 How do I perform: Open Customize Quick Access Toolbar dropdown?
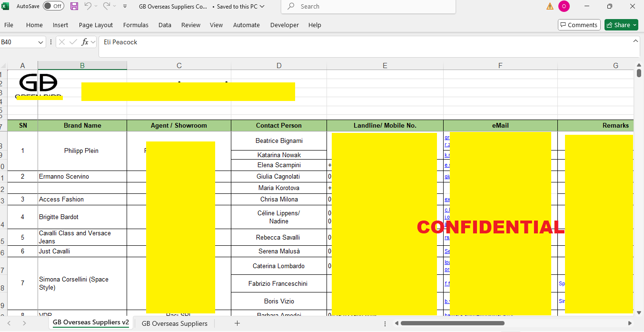(125, 6)
